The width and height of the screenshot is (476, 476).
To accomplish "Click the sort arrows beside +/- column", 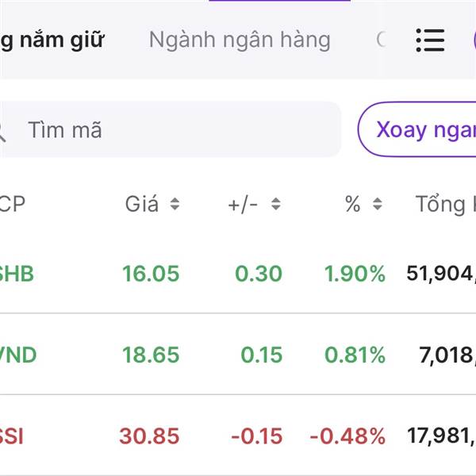I will (x=275, y=205).
